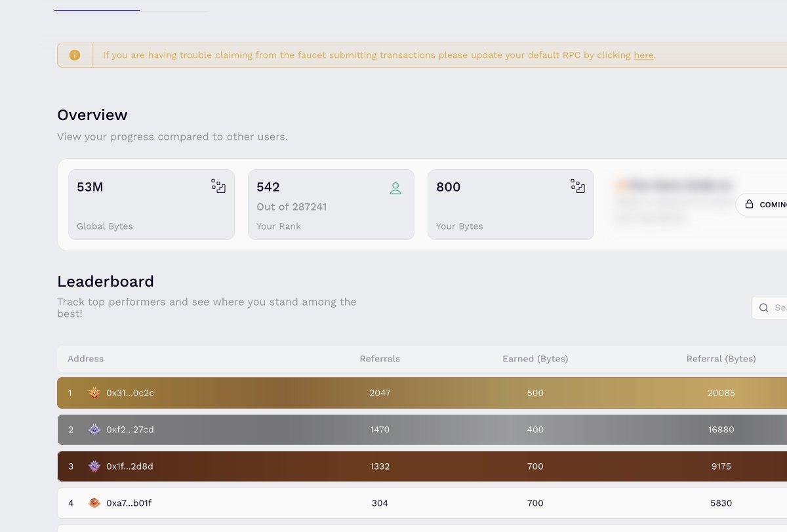Screen dimensions: 787x532
Task: Select address 0xf2...27cd
Action: (x=130, y=430)
